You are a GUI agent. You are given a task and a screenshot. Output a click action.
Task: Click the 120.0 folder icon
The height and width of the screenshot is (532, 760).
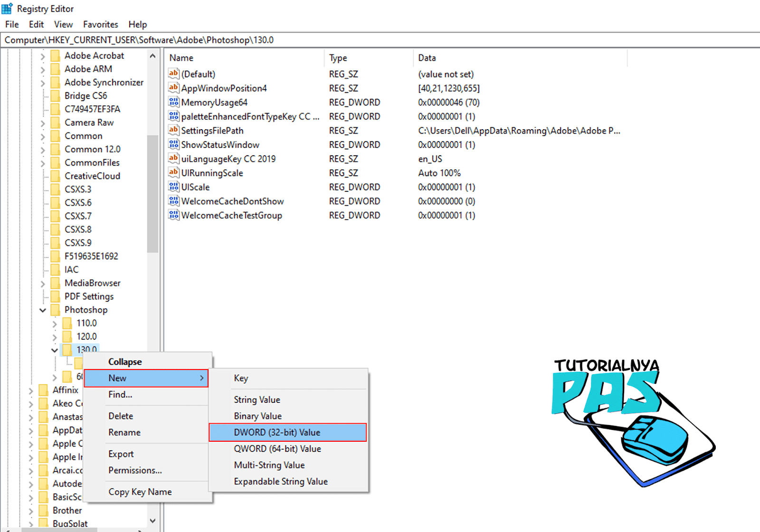coord(67,336)
